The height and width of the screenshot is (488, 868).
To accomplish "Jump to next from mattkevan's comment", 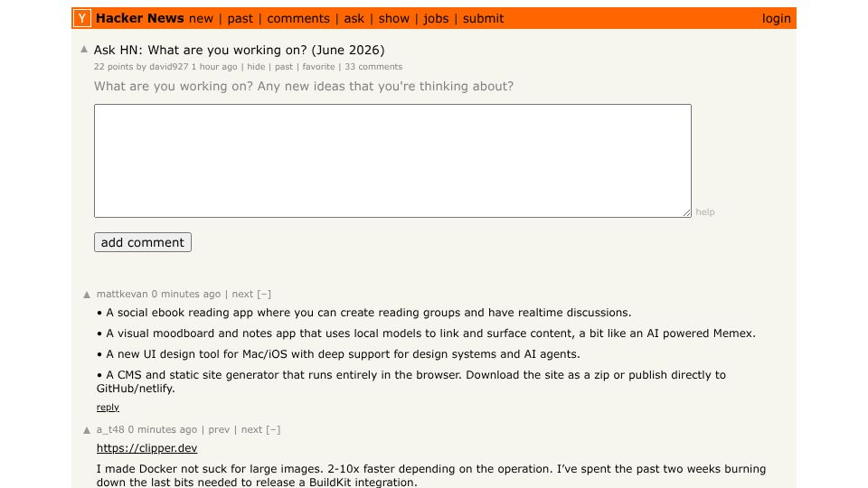I will 242,294.
